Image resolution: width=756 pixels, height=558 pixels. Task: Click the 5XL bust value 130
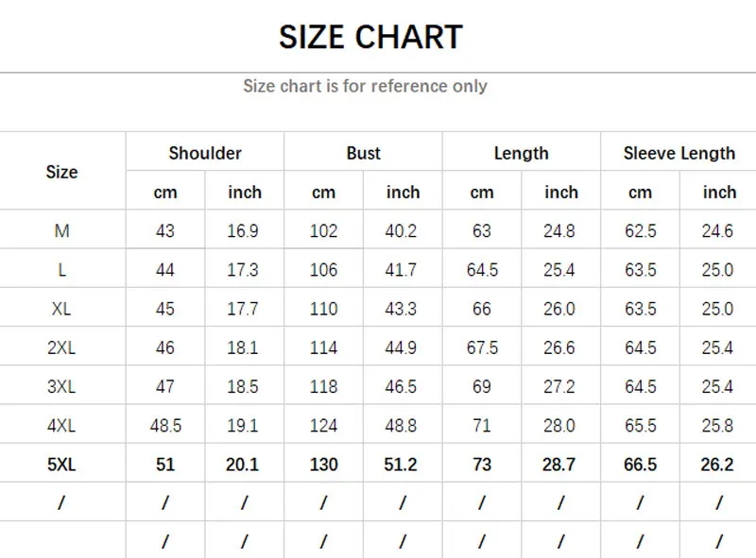[323, 465]
